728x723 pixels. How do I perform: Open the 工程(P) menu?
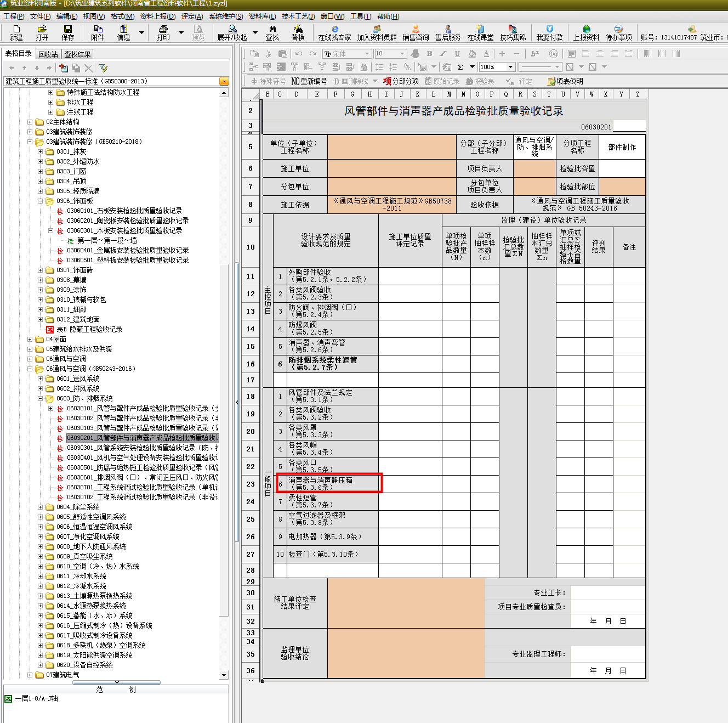coord(14,16)
